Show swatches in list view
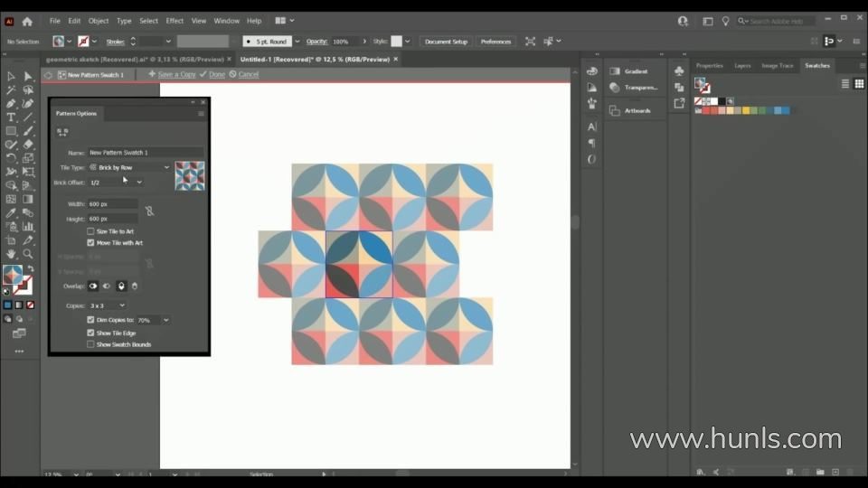Viewport: 868px width, 488px height. [x=844, y=84]
